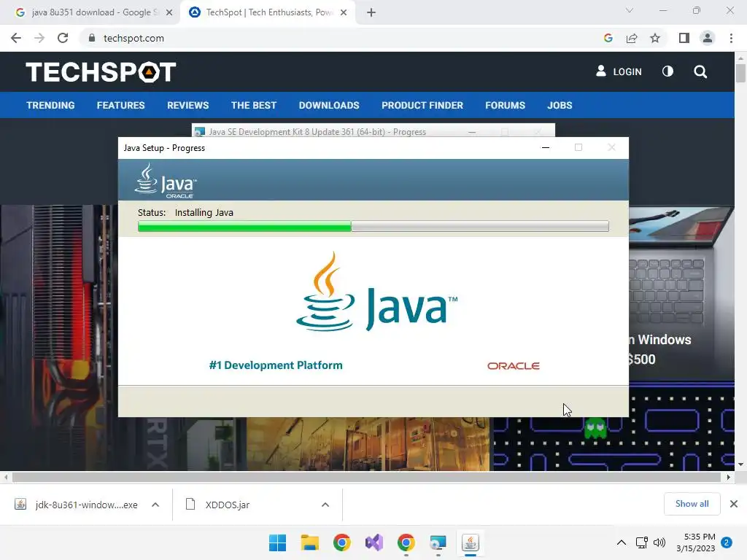The height and width of the screenshot is (560, 747).
Task: Open the tab search chevron
Action: (x=630, y=10)
